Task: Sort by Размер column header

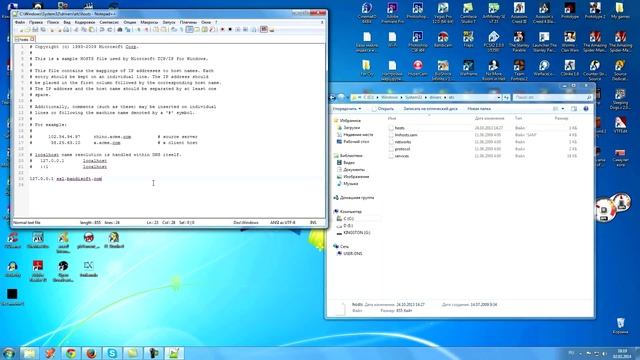Action: tap(561, 118)
